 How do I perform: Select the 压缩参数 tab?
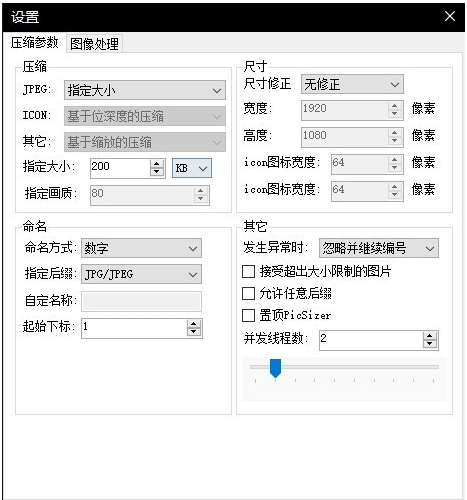(34, 43)
